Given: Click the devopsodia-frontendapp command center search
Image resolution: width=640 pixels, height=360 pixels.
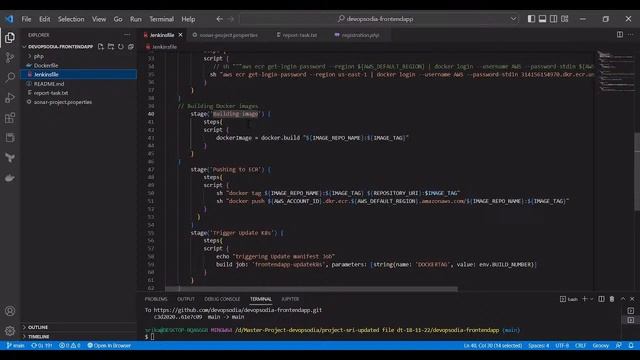Looking at the screenshot, I should point(376,19).
